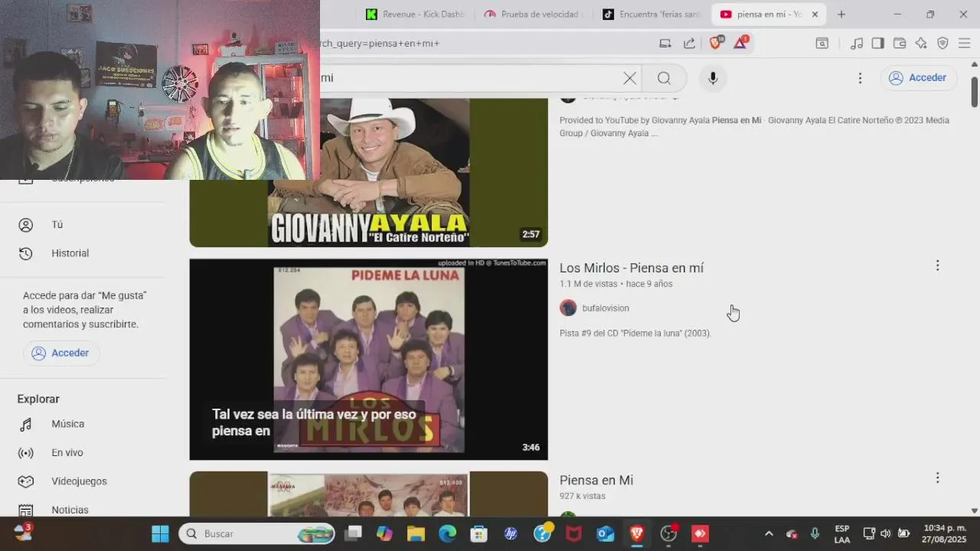
Task: Select the 'piensa en mi' YouTube tab
Action: [769, 15]
